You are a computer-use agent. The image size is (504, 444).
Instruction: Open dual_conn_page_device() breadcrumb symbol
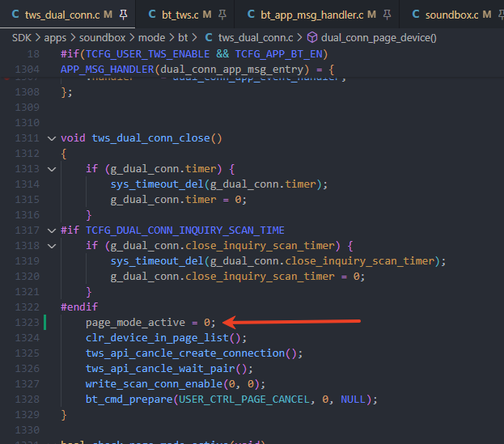(x=379, y=37)
